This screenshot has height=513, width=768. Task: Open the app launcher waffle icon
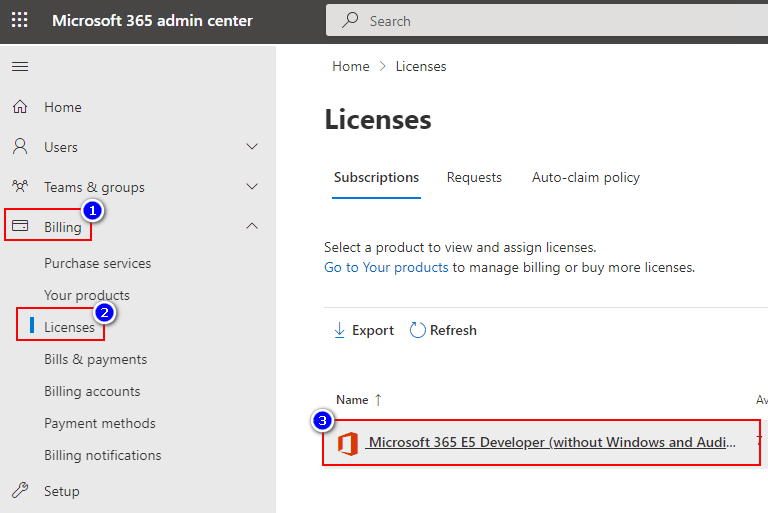[20, 20]
